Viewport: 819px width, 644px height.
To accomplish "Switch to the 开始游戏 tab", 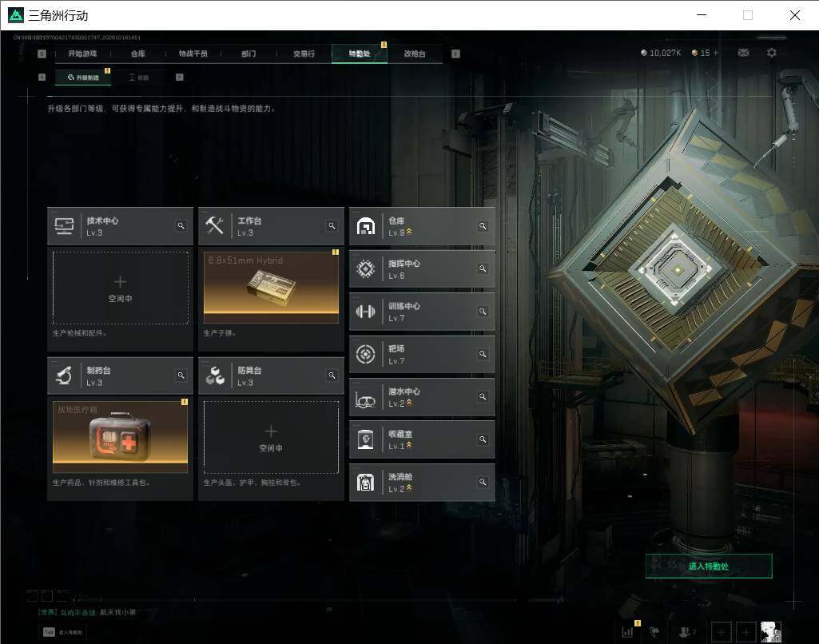I will coord(82,54).
